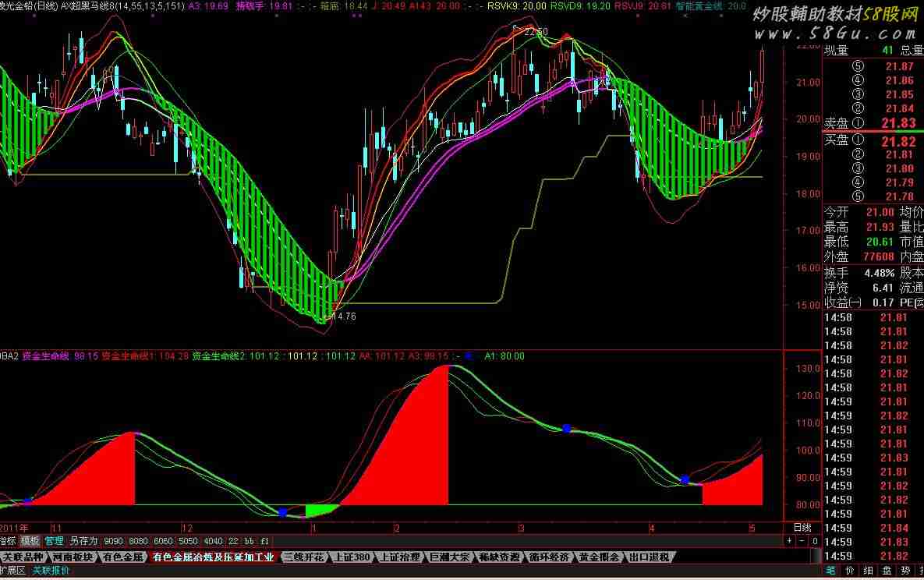This screenshot has height=580, width=924.
Task: Select the 三线开花 sector tab
Action: [x=303, y=557]
